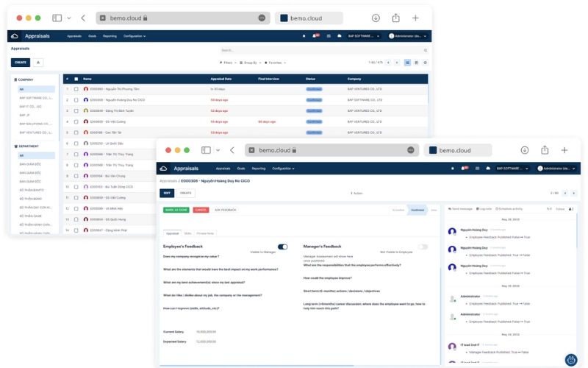The image size is (588, 368).
Task: Open the Administrator user menu in the front window
Action: (x=556, y=169)
